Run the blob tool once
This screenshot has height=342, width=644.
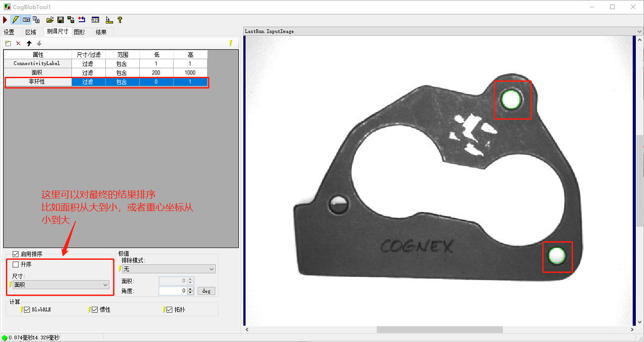[x=5, y=19]
